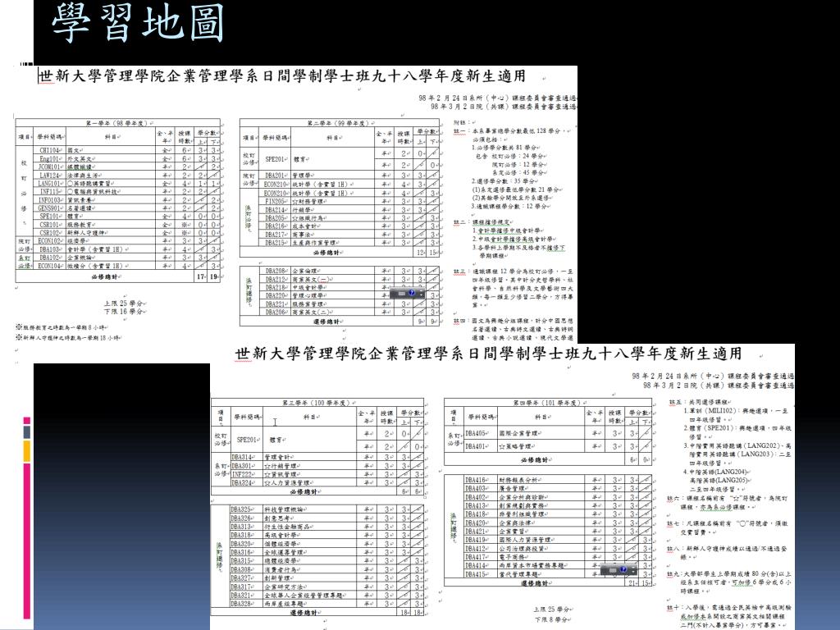Click the help icon on the fourth-year table's language bar
Image resolution: width=840 pixels, height=630 pixels.
point(623,569)
